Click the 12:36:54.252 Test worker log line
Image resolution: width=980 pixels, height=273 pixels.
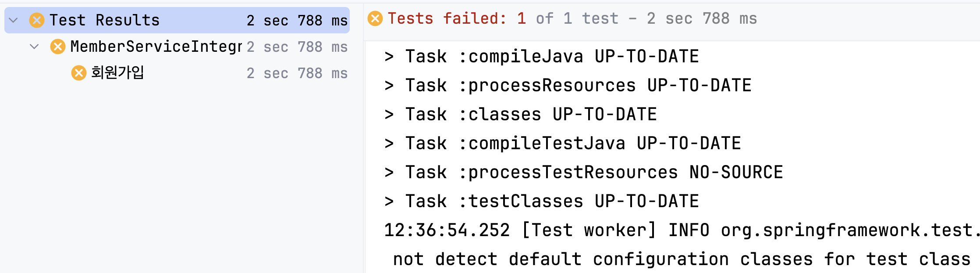(682, 230)
